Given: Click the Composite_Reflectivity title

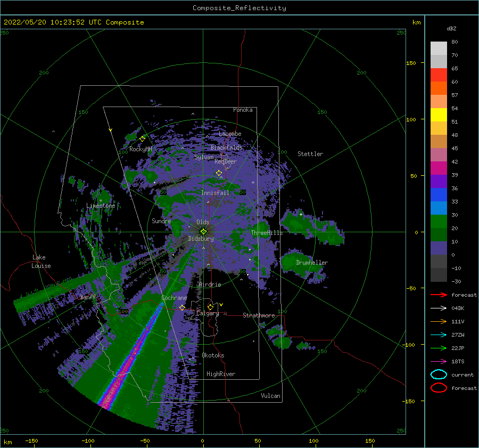Looking at the screenshot, I should click(x=240, y=8).
